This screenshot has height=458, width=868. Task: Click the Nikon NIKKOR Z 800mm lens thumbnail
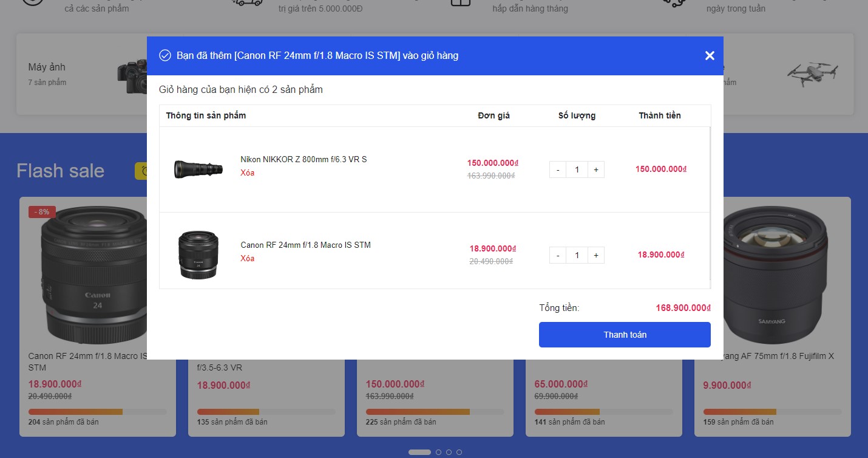coord(198,169)
